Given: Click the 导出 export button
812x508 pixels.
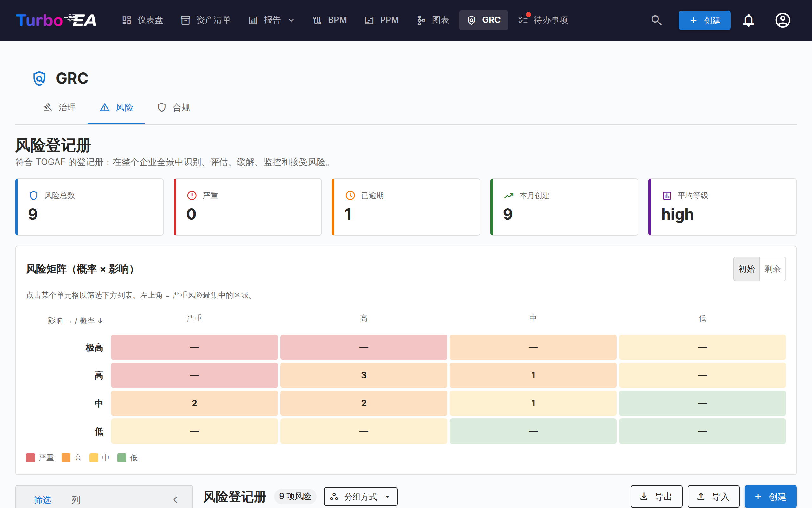Looking at the screenshot, I should [656, 497].
